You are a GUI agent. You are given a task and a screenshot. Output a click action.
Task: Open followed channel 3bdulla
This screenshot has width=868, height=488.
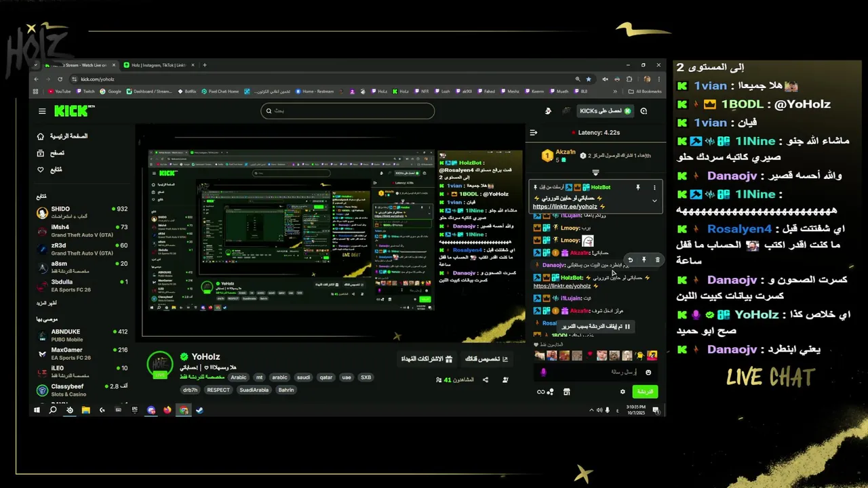coord(82,285)
